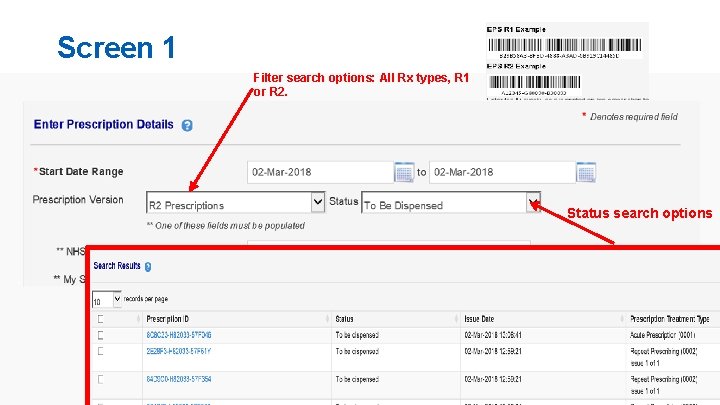Open prescription link starting 84C0C0

[179, 379]
